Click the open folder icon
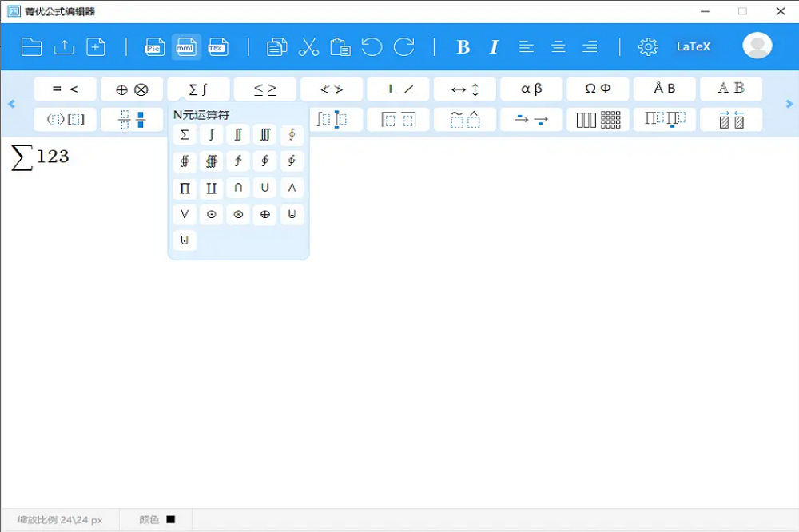The width and height of the screenshot is (799, 532). 32,47
